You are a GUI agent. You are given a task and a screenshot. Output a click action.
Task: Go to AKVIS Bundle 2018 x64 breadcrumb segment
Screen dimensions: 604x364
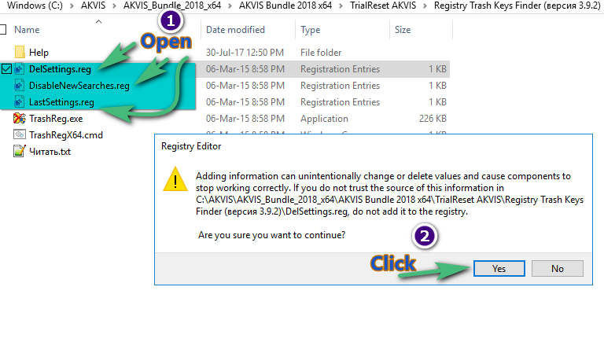285,6
